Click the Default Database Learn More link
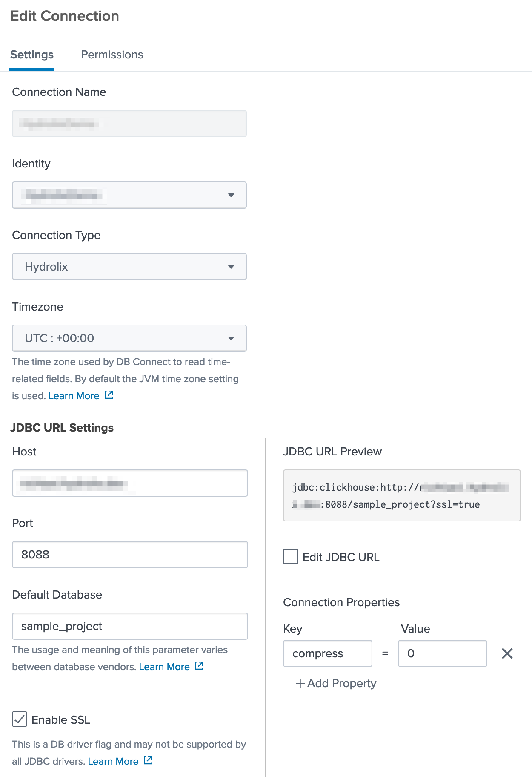Image resolution: width=532 pixels, height=777 pixels. 164,666
